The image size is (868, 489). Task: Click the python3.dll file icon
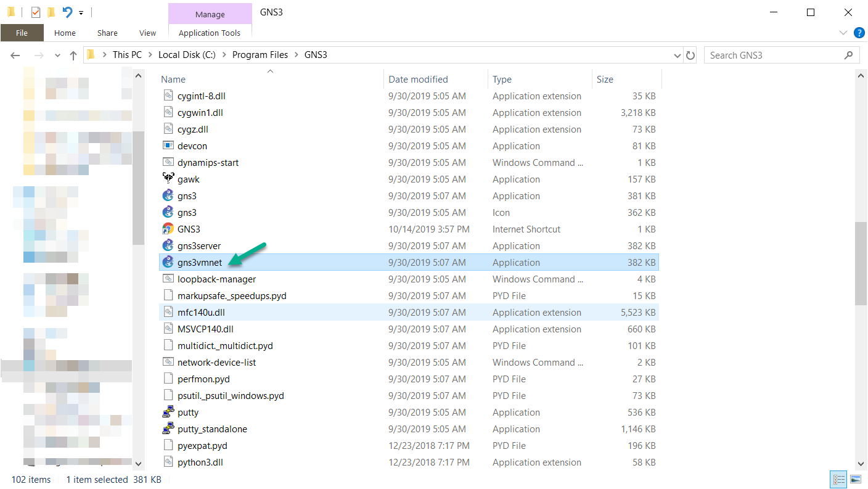[168, 462]
